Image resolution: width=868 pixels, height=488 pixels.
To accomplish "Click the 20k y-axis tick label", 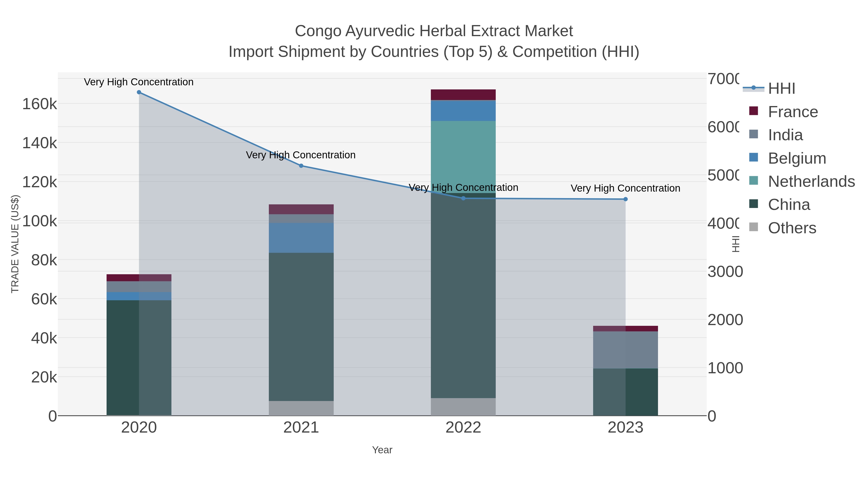I will click(x=44, y=377).
